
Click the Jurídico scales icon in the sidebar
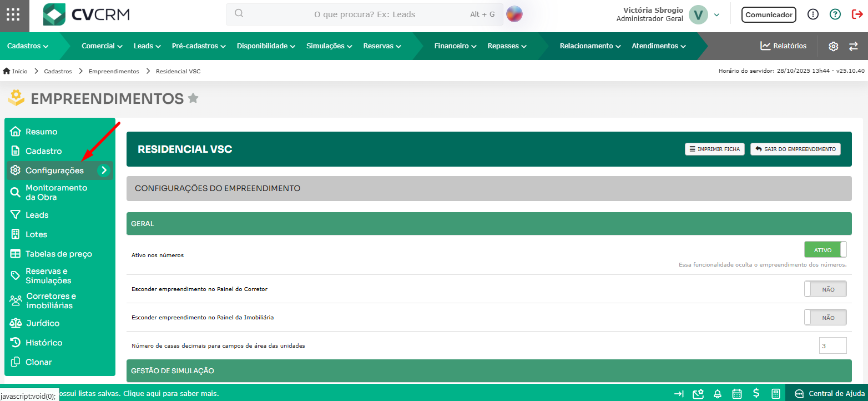(x=16, y=323)
